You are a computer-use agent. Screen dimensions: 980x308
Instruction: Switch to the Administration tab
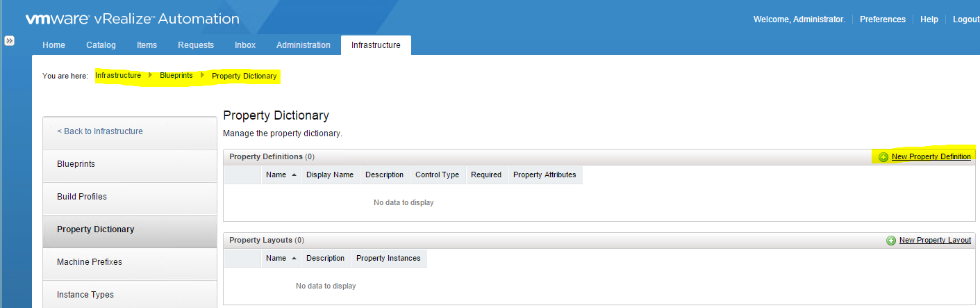tap(304, 45)
